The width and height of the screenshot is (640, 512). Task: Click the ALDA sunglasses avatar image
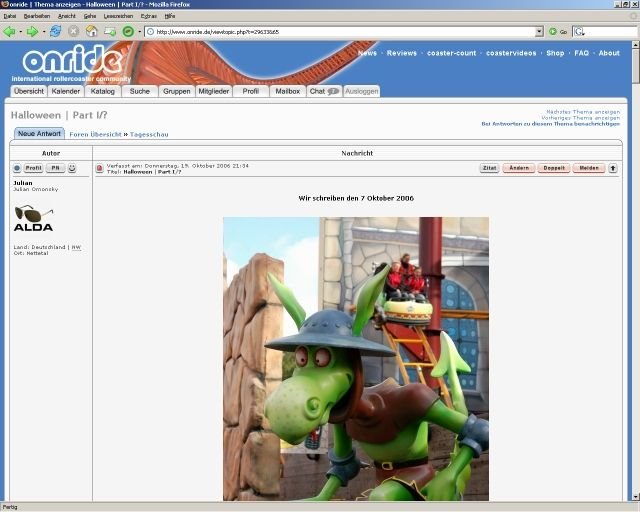(34, 218)
